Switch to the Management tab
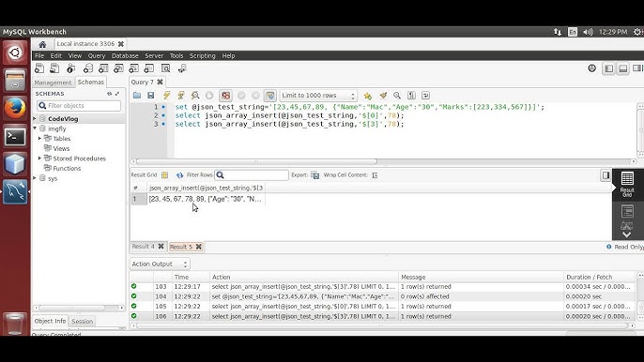The image size is (644, 362). pos(53,83)
